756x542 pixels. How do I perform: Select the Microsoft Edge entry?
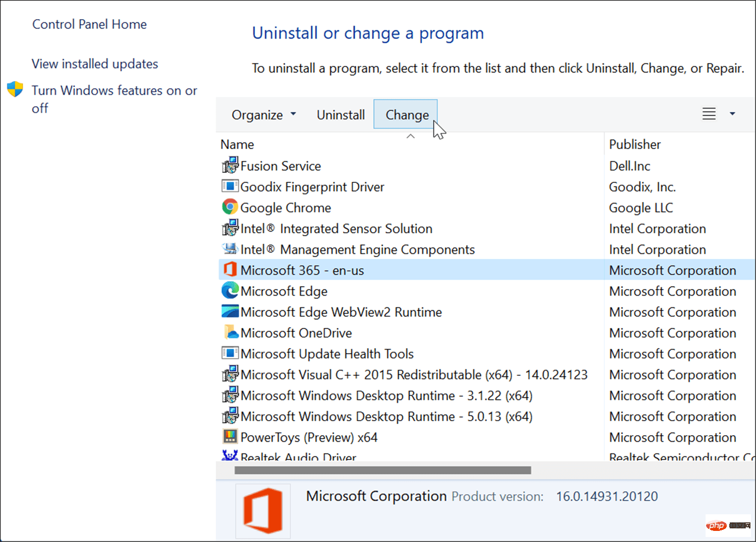[x=284, y=291]
